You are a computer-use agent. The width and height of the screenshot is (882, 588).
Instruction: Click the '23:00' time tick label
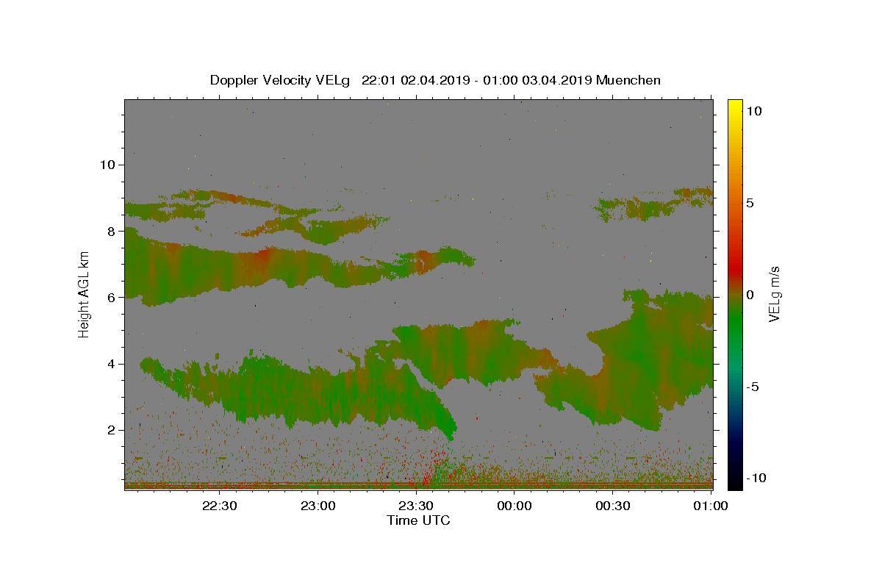(318, 506)
